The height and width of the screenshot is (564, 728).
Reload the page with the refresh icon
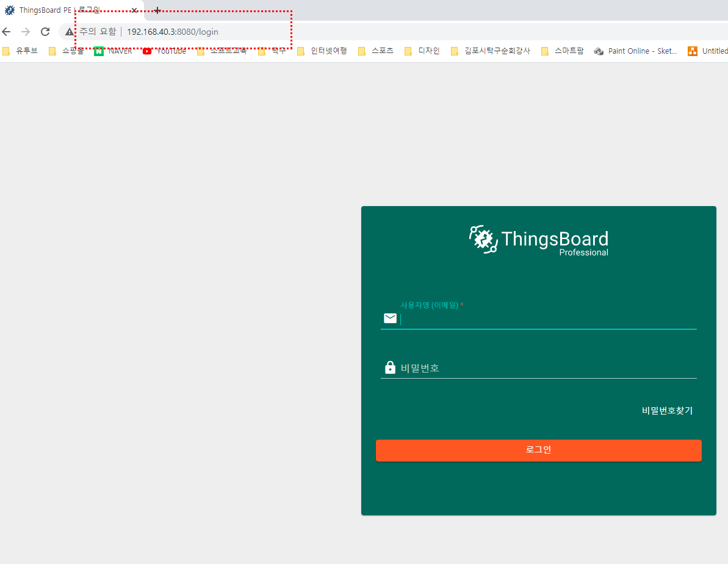click(x=45, y=32)
